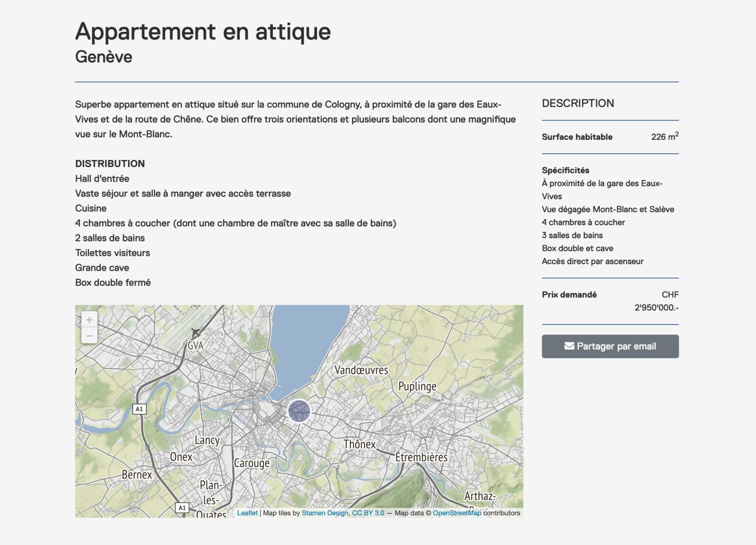756x545 pixels.
Task: Click the zoom-in plus icon on the map
Action: (x=89, y=319)
